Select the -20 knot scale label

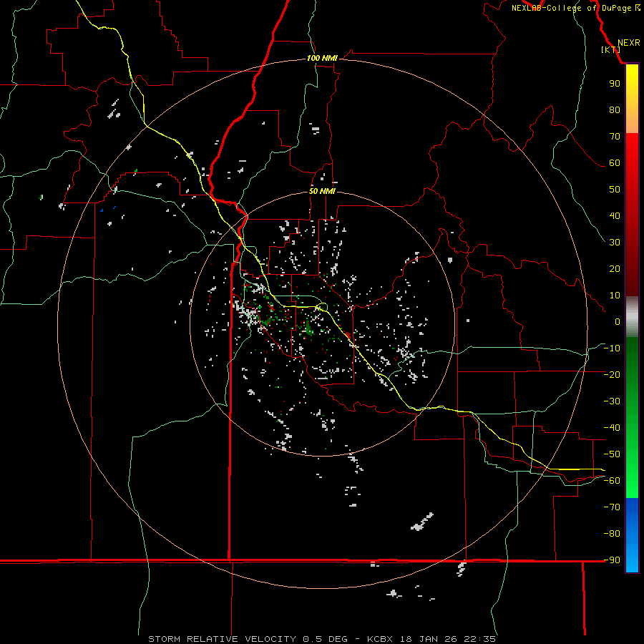tap(612, 374)
